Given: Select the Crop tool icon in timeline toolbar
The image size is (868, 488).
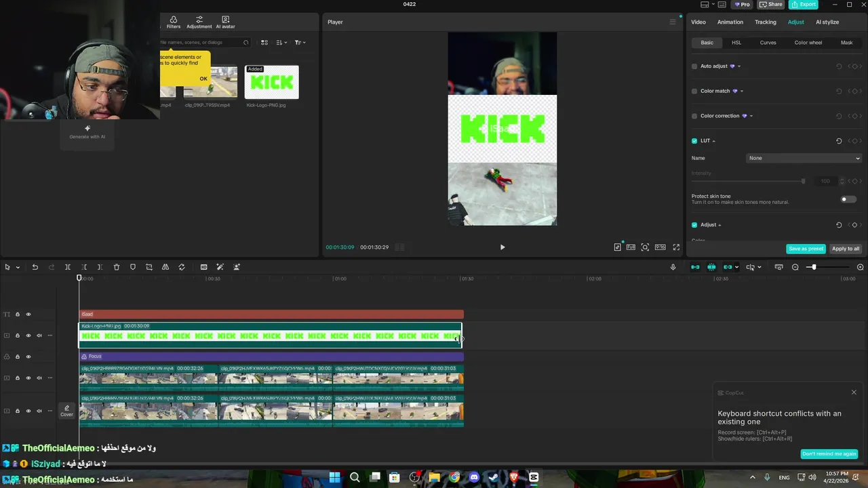Looking at the screenshot, I should tap(149, 267).
